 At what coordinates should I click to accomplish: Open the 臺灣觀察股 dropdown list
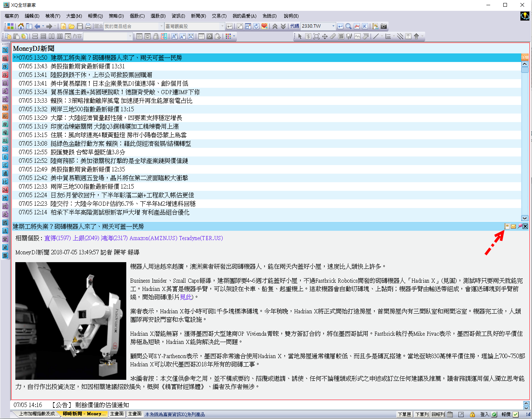222,26
